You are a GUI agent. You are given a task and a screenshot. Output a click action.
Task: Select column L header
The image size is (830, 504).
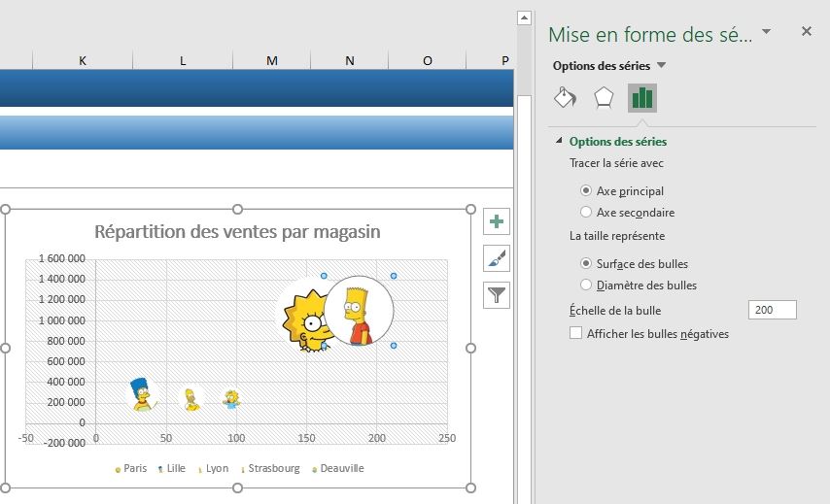pos(183,60)
